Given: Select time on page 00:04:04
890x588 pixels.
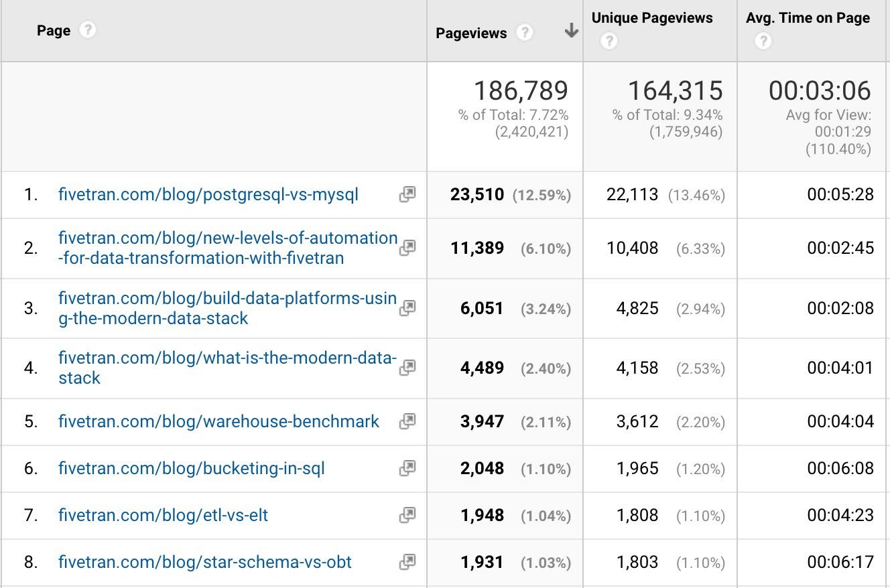Looking at the screenshot, I should tap(840, 421).
